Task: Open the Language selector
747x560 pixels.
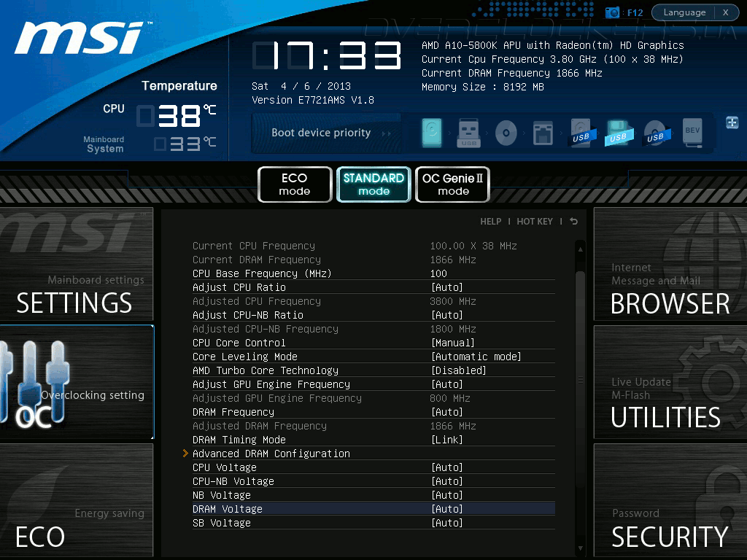Action: coord(684,12)
